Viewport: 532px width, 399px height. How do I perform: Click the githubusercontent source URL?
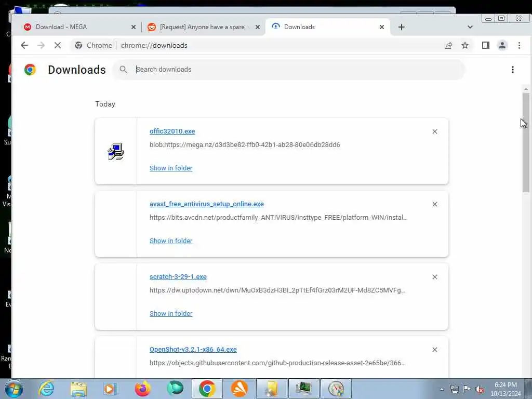[x=277, y=363]
